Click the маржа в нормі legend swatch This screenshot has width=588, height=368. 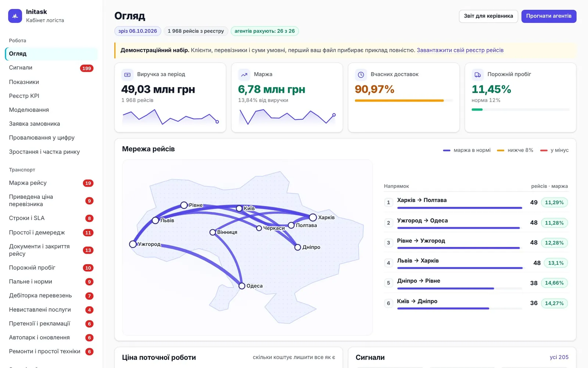point(447,151)
